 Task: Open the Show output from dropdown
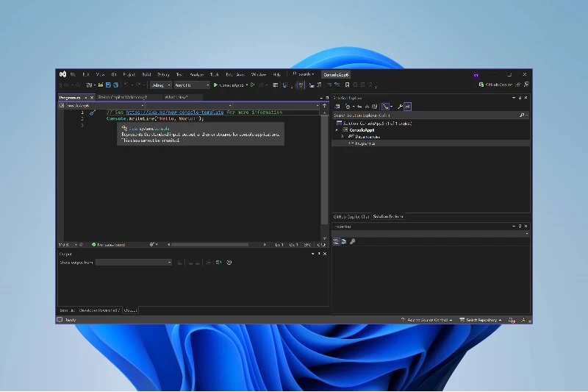pyautogui.click(x=134, y=263)
